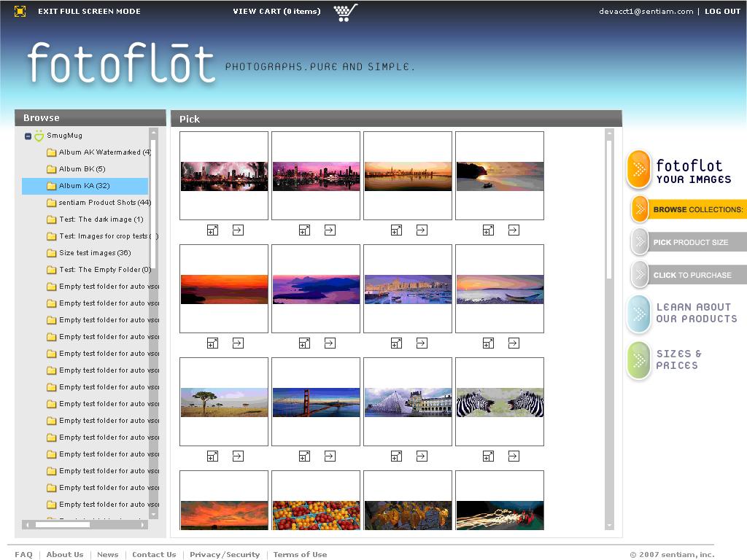Click LEARN ABOUT OUR PRODUCTS button
747x560 pixels.
click(682, 314)
